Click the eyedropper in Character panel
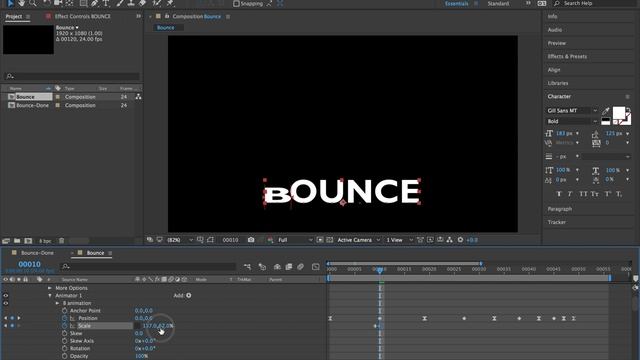 (x=606, y=111)
